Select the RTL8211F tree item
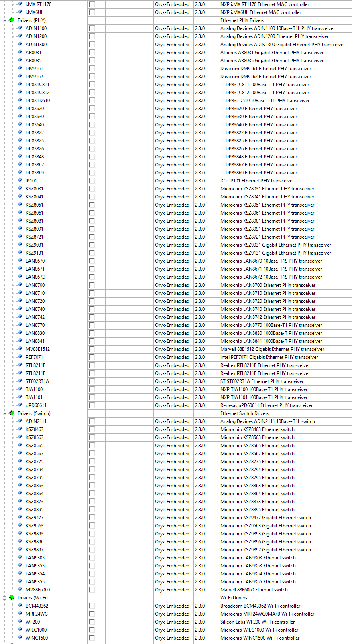The image size is (352, 644). (x=35, y=373)
